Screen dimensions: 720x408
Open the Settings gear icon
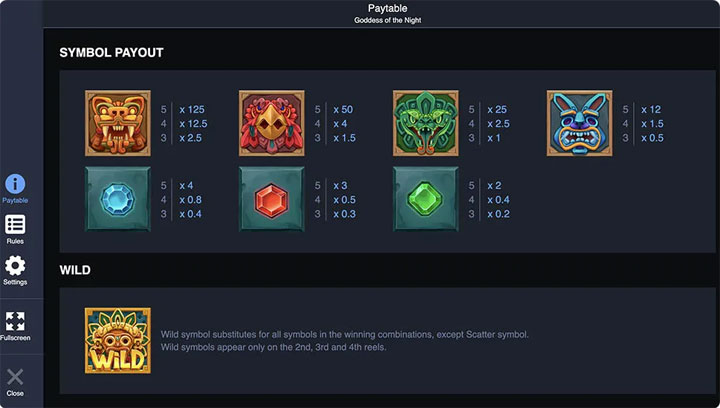[x=15, y=266]
